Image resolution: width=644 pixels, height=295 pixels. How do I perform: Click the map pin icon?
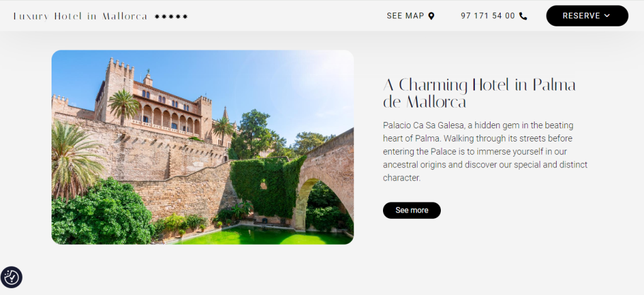click(431, 16)
